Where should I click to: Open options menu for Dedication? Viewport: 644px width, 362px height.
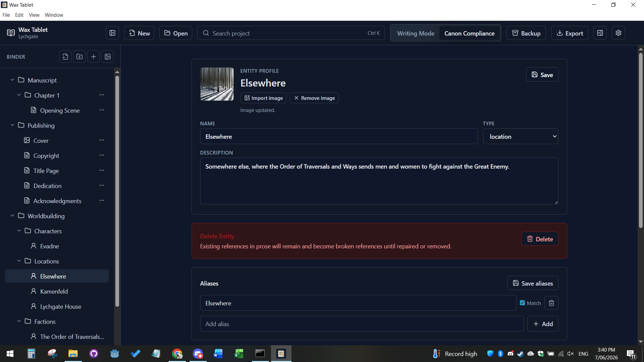click(102, 186)
